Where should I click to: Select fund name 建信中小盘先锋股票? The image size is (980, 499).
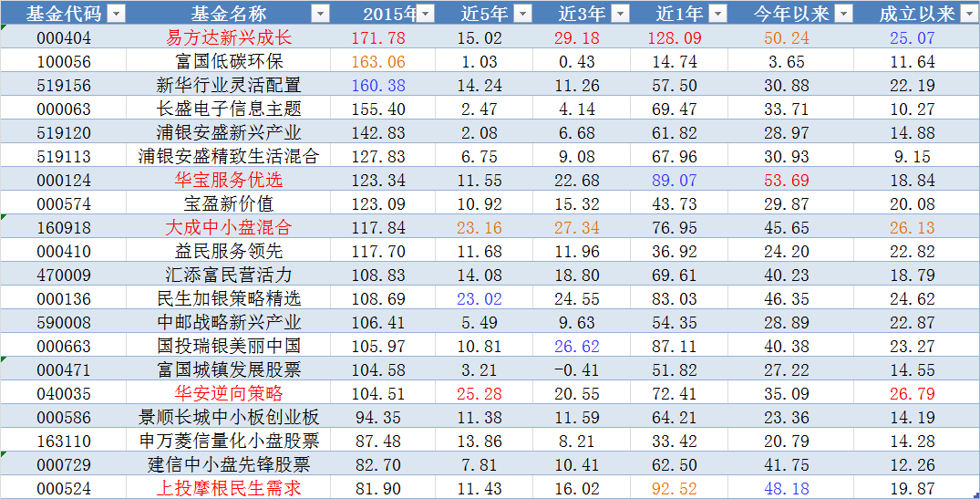coord(229,465)
